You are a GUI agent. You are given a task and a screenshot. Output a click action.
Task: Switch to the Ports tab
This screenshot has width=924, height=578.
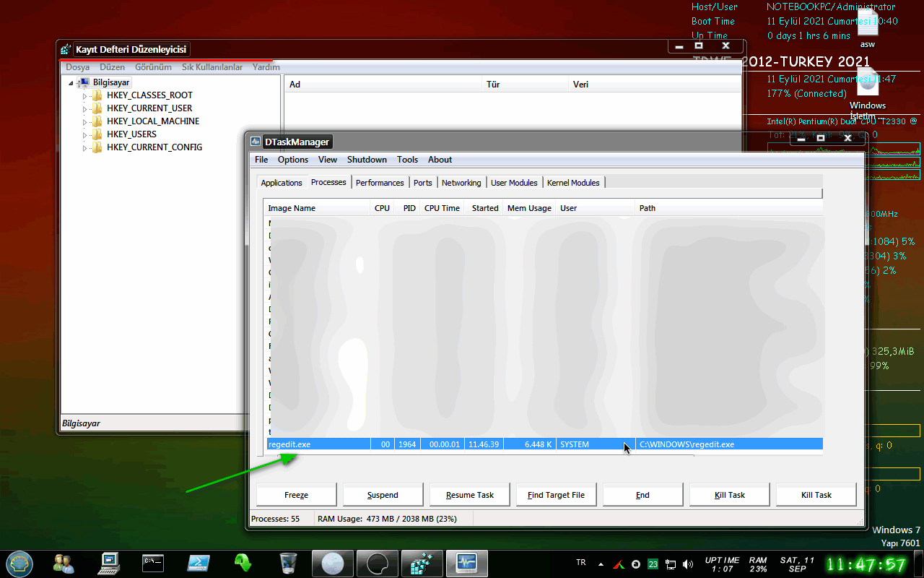pyautogui.click(x=423, y=183)
